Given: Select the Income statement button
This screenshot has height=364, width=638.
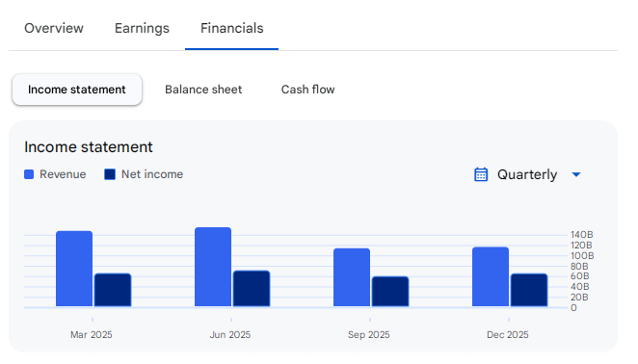Looking at the screenshot, I should 77,90.
